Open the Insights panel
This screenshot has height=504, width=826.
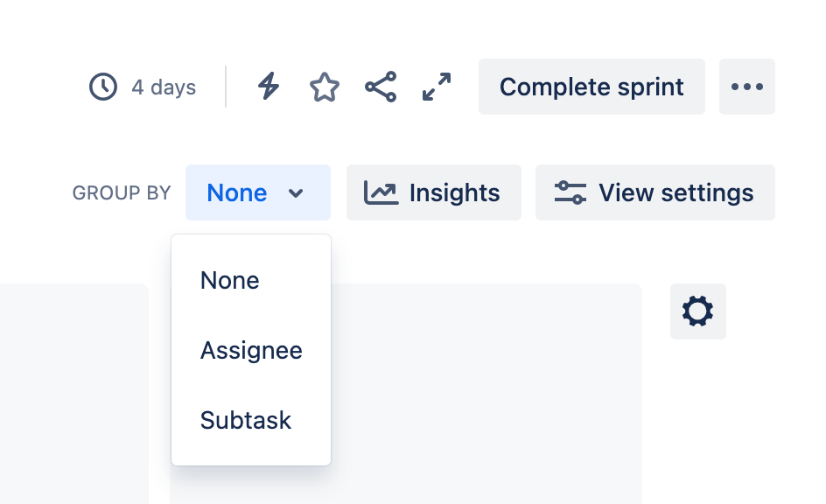point(433,192)
